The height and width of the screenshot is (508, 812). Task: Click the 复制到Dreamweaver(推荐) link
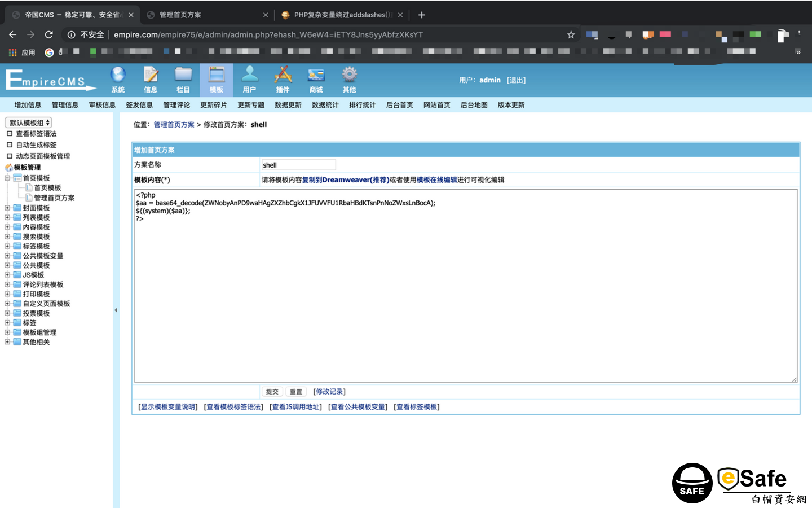(x=346, y=180)
